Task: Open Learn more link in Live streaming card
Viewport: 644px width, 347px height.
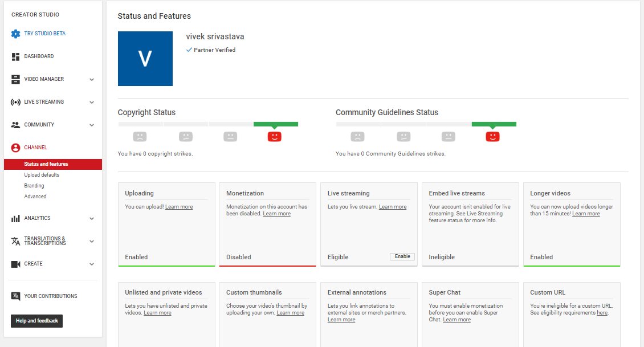Action: point(393,207)
